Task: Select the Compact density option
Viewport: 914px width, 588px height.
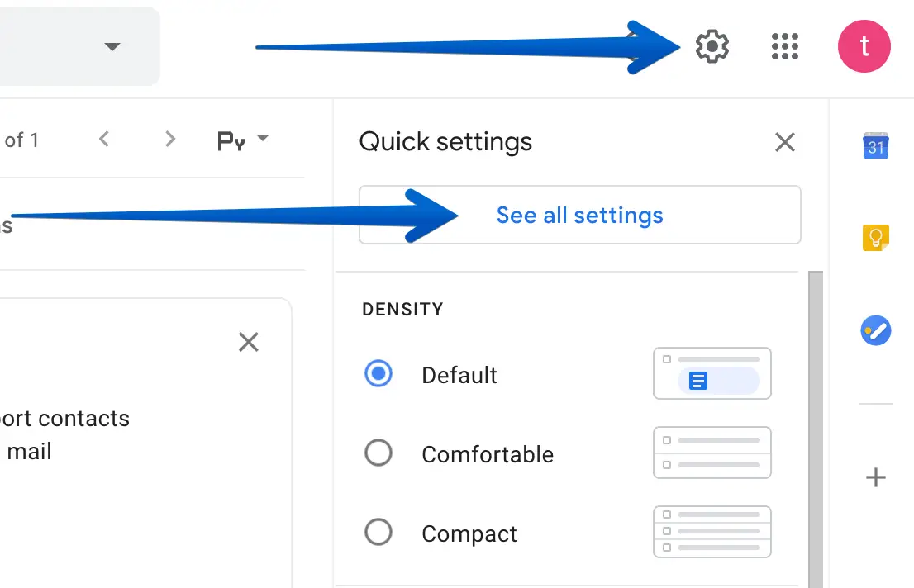Action: point(378,532)
